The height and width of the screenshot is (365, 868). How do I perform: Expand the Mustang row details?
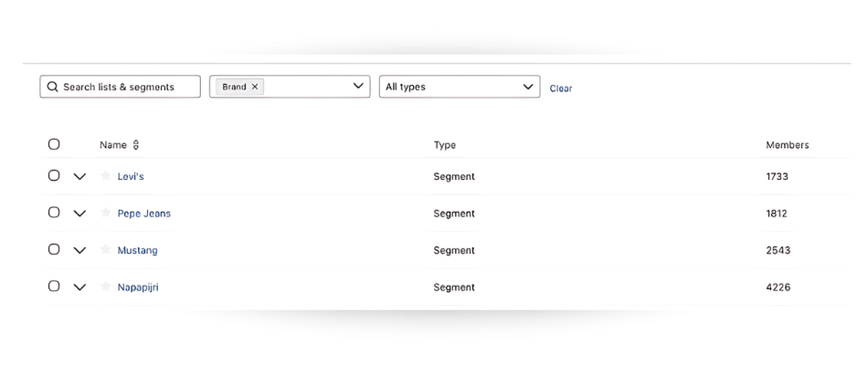point(79,250)
